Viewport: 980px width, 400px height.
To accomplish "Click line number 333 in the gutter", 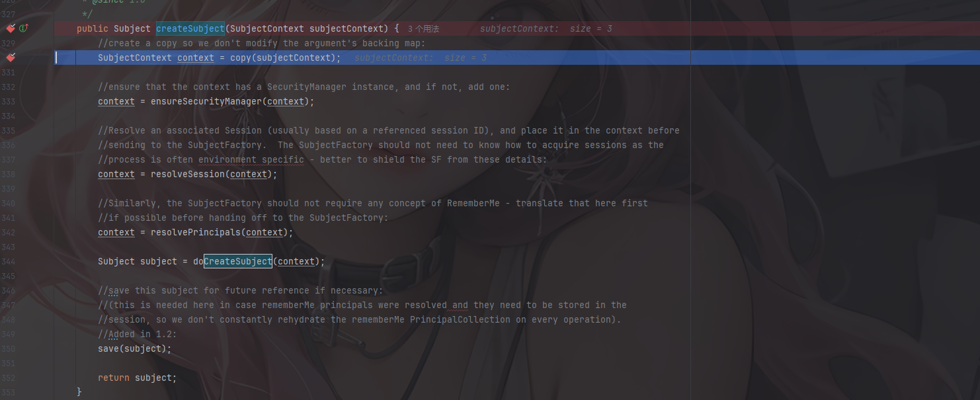I will 8,101.
